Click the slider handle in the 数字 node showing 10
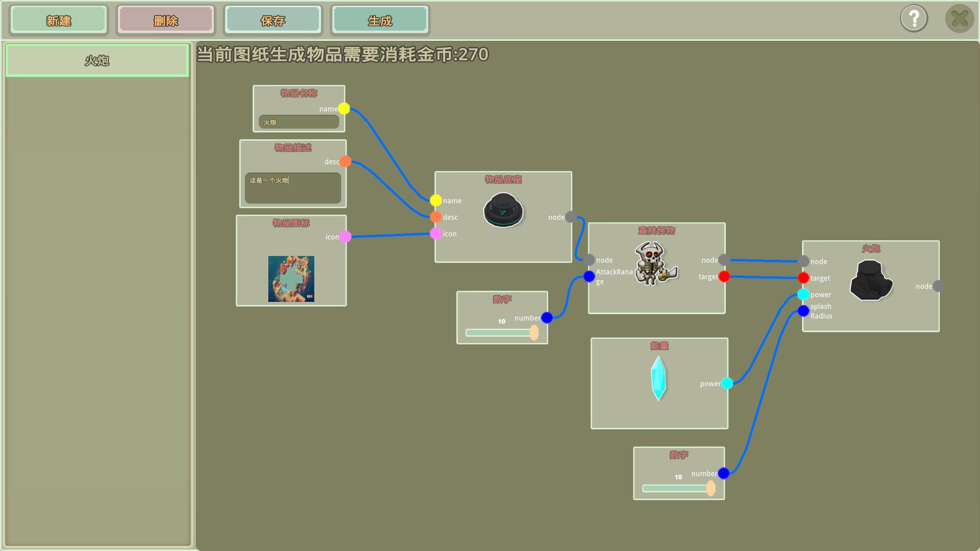The image size is (980, 551). [533, 332]
